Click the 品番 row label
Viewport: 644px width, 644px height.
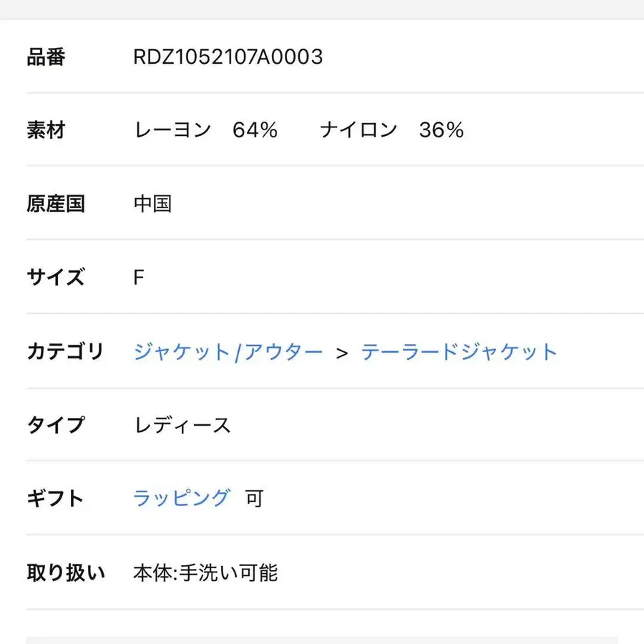47,57
